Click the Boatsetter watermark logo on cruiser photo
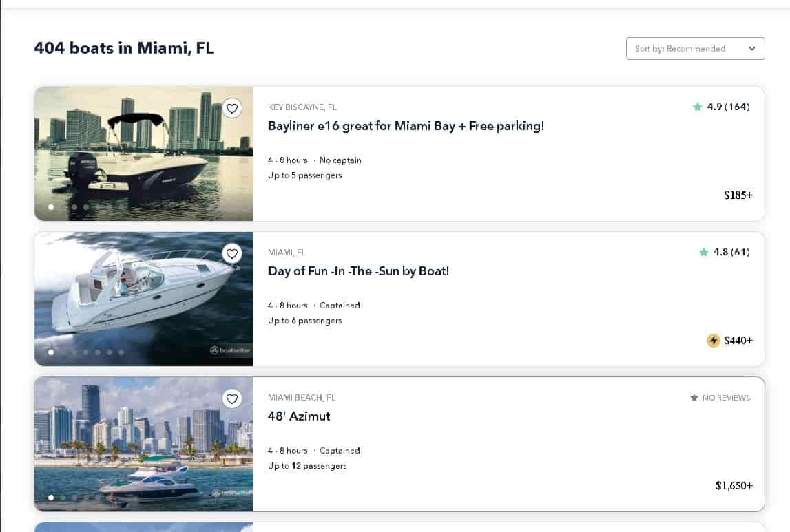Viewport: 790px width, 532px height. pyautogui.click(x=230, y=350)
